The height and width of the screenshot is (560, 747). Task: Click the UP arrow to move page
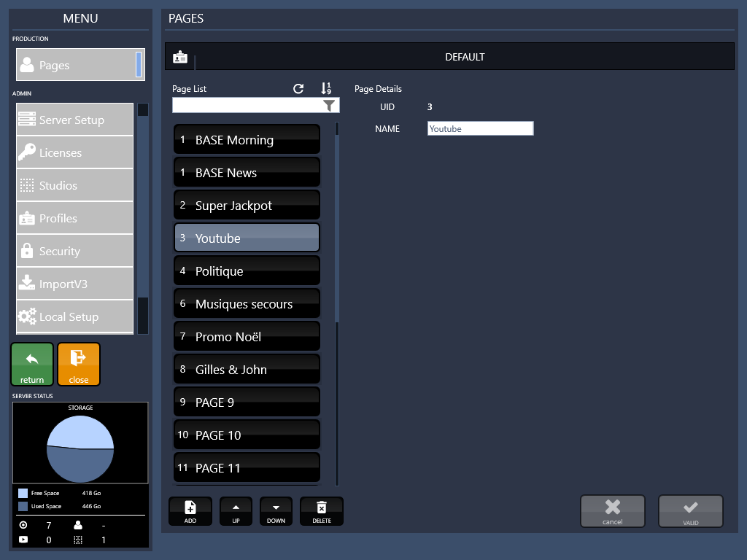(x=236, y=511)
